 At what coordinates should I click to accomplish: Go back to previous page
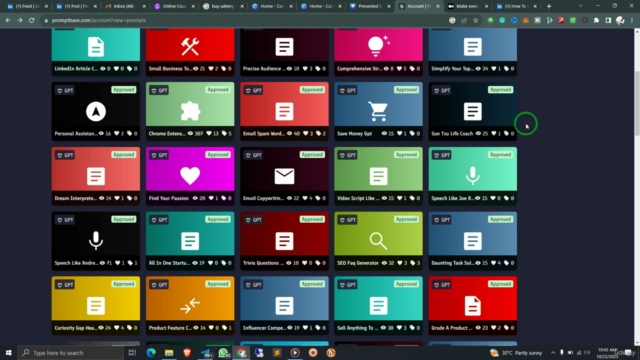click(8, 20)
